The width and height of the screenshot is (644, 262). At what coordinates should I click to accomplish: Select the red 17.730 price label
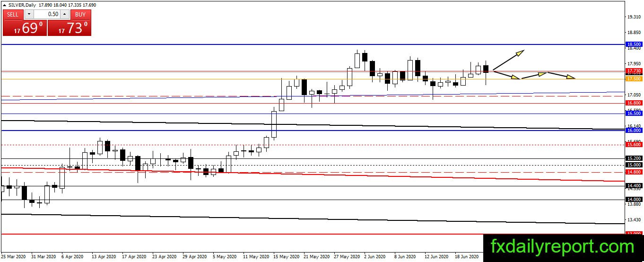pos(634,70)
